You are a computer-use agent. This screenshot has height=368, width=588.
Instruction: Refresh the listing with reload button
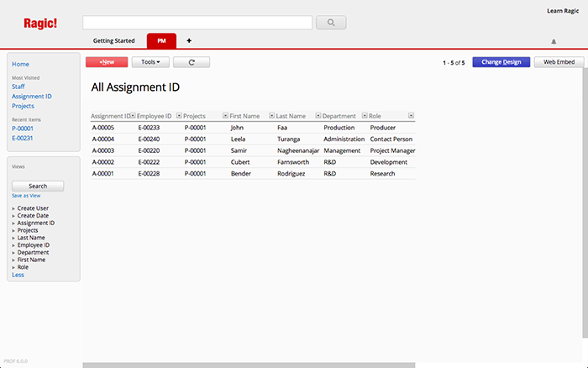click(192, 62)
